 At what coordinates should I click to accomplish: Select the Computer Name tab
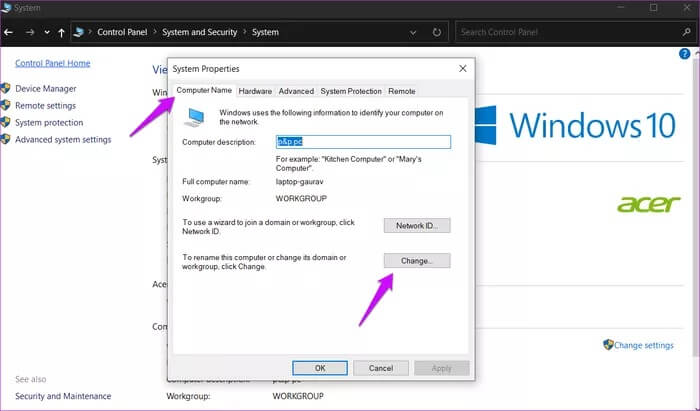tap(204, 90)
